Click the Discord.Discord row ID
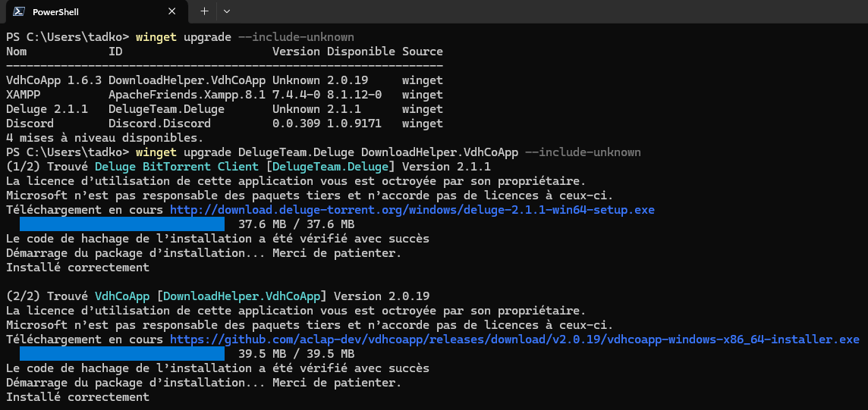The height and width of the screenshot is (410, 868). (159, 124)
